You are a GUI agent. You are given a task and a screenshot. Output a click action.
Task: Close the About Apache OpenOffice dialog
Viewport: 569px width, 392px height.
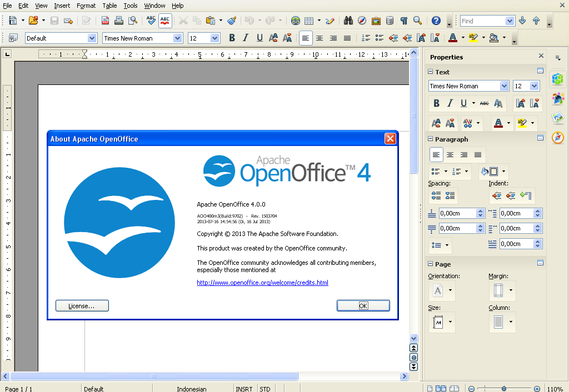tap(390, 138)
